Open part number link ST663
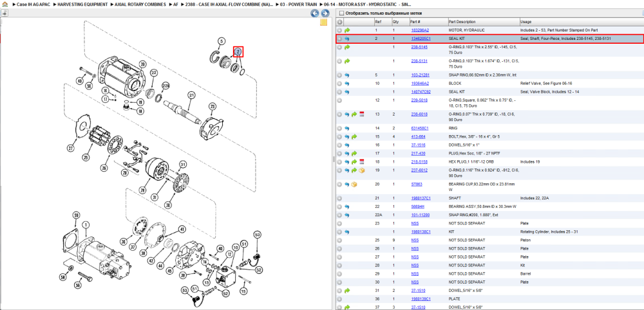644x310 pixels. point(417,184)
